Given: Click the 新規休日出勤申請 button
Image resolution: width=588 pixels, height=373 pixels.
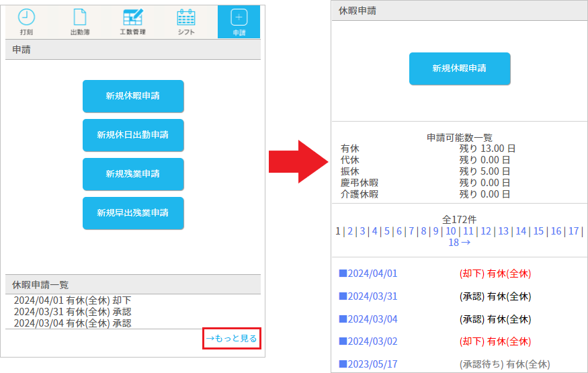Looking at the screenshot, I should pos(133,135).
